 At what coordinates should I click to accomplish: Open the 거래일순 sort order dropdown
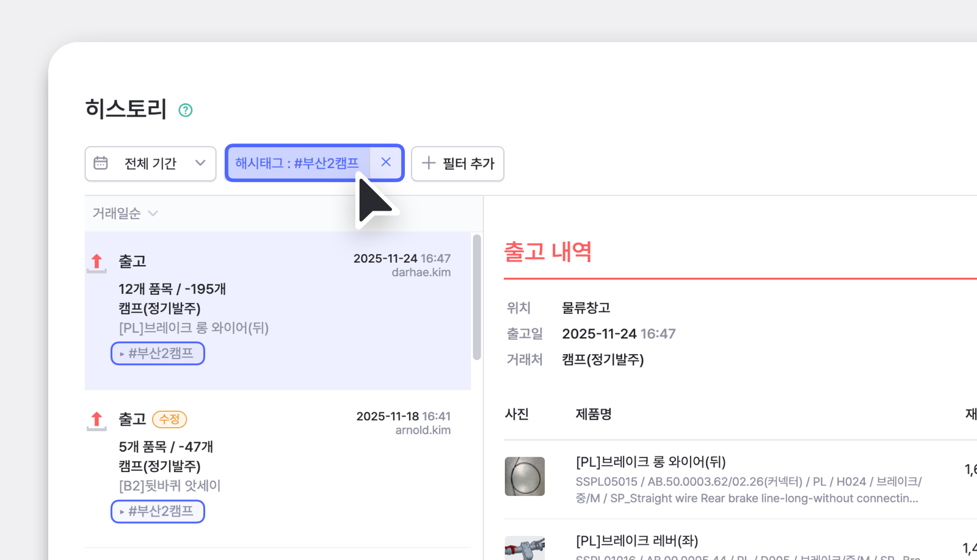[125, 213]
